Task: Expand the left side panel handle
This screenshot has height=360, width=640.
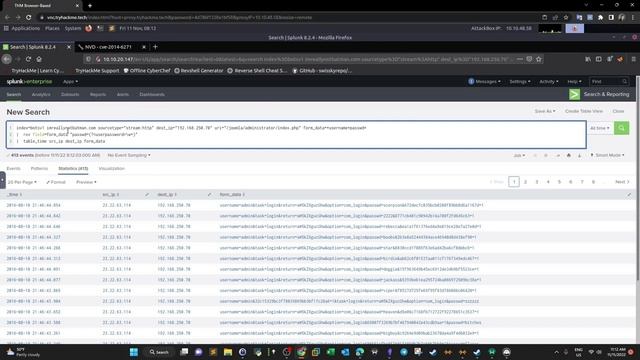Action: [x=2, y=180]
